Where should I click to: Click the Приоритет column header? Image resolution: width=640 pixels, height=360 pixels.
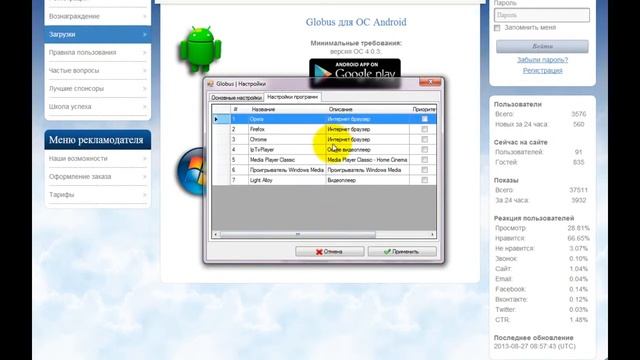(x=423, y=109)
